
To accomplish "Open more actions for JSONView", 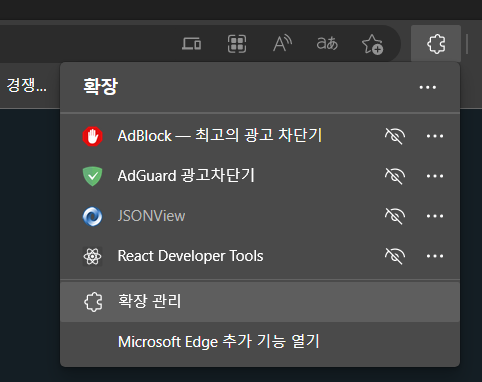I will tap(435, 216).
